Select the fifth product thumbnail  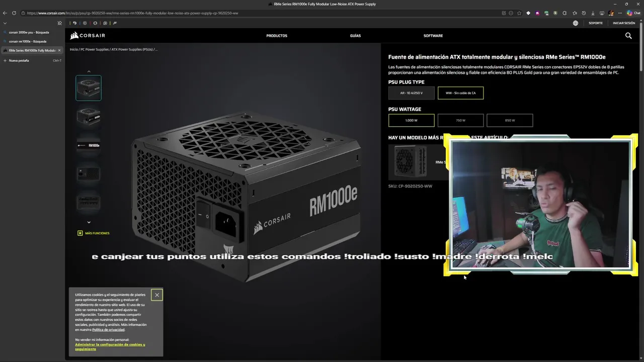pos(89,202)
